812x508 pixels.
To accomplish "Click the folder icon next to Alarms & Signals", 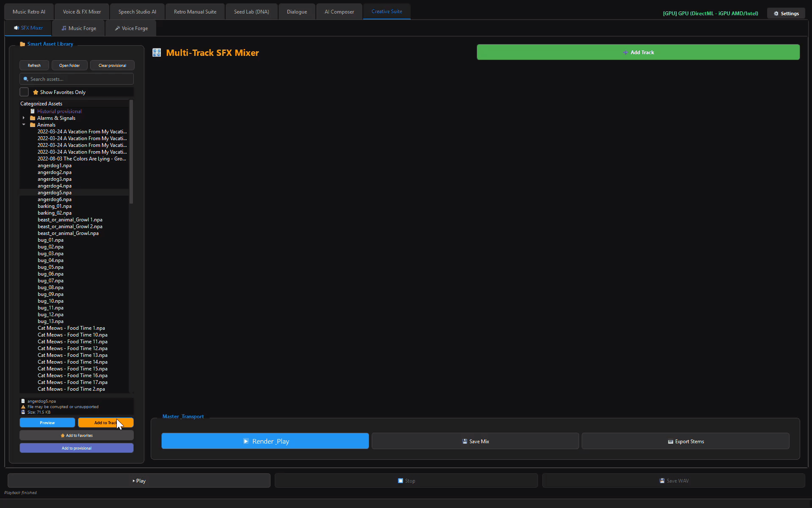I will coord(33,118).
